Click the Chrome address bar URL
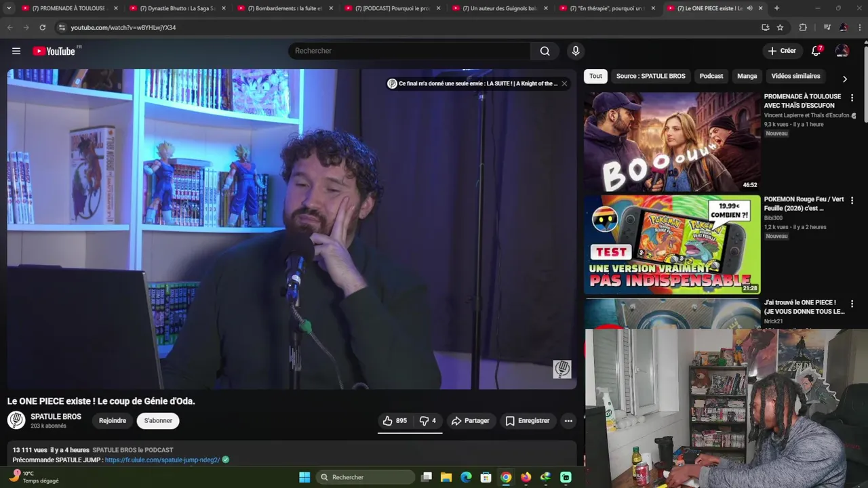The image size is (868, 488). pyautogui.click(x=123, y=27)
